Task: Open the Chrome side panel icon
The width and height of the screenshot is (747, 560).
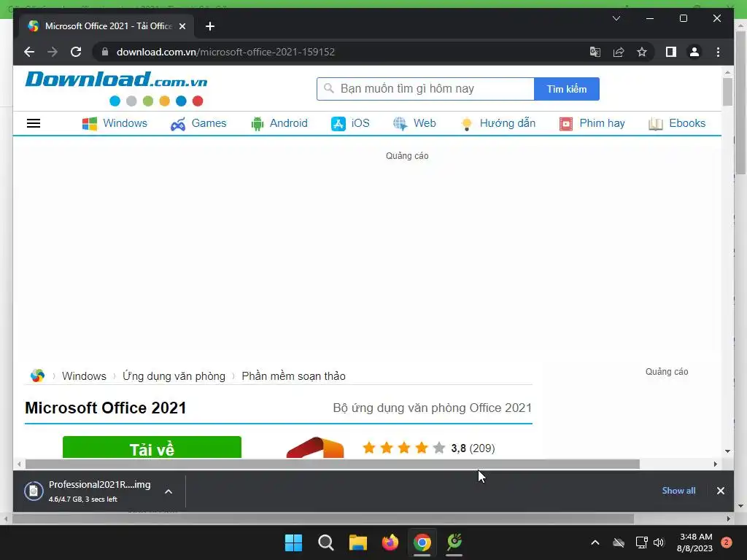Action: click(671, 52)
